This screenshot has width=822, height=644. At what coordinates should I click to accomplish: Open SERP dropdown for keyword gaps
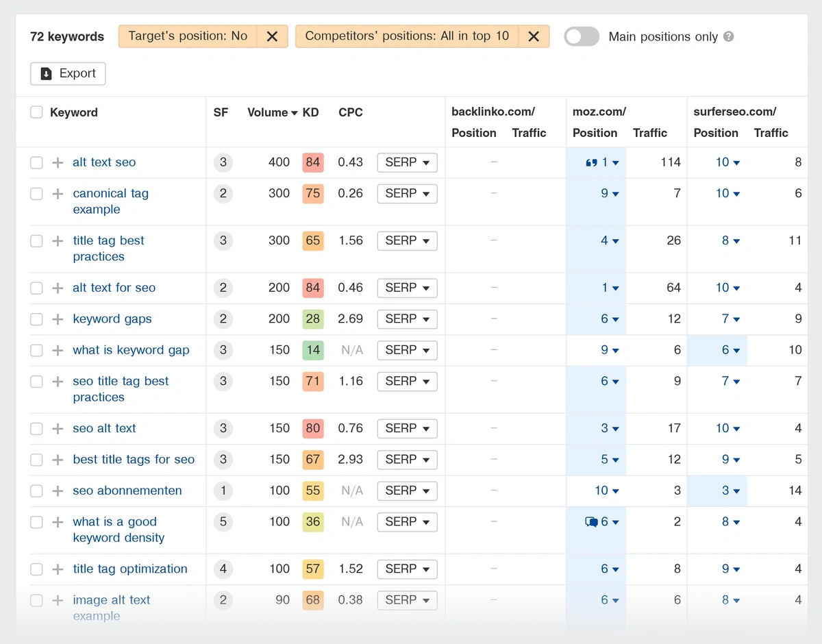407,319
